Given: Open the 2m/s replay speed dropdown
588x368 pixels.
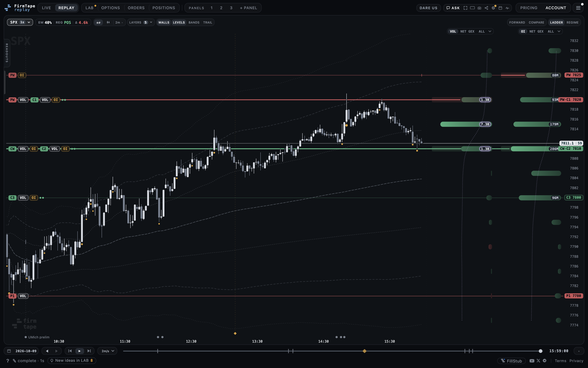Looking at the screenshot, I should 108,351.
